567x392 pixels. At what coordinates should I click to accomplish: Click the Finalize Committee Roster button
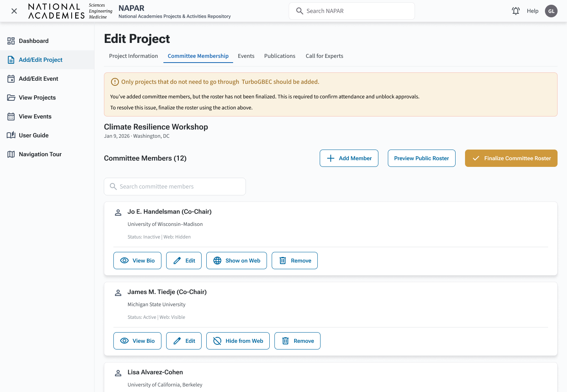(511, 158)
